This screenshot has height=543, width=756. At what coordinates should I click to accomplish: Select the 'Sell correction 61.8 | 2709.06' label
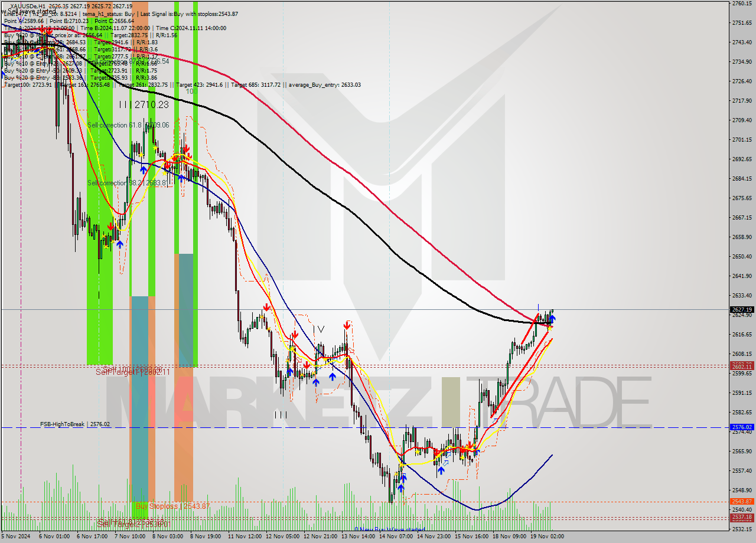(128, 125)
